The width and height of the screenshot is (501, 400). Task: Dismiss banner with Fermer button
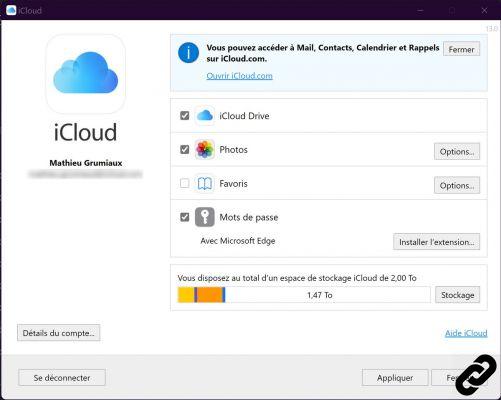[x=461, y=49]
